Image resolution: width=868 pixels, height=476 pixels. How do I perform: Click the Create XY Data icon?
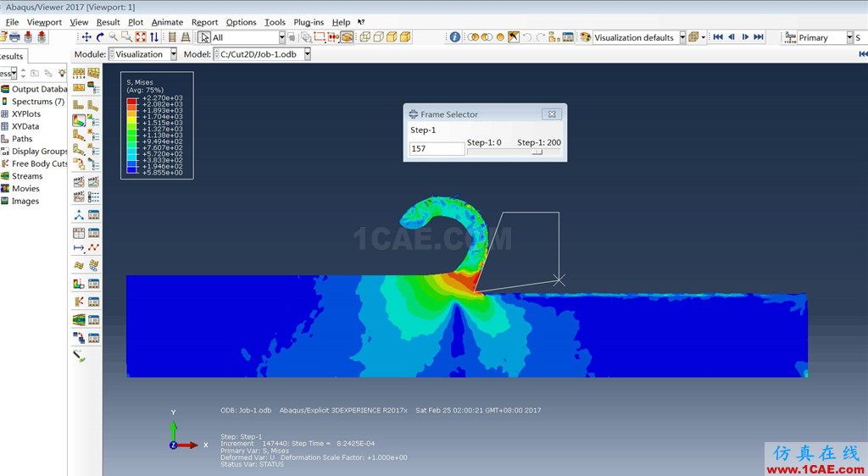click(x=79, y=233)
